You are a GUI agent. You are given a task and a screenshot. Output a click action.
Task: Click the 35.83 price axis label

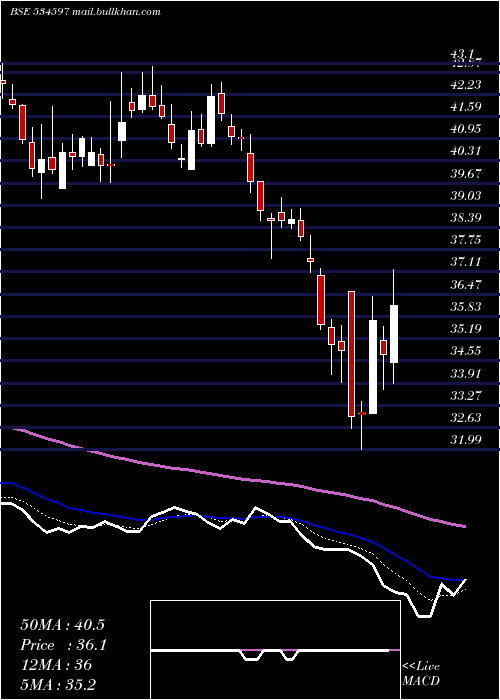[x=466, y=307]
